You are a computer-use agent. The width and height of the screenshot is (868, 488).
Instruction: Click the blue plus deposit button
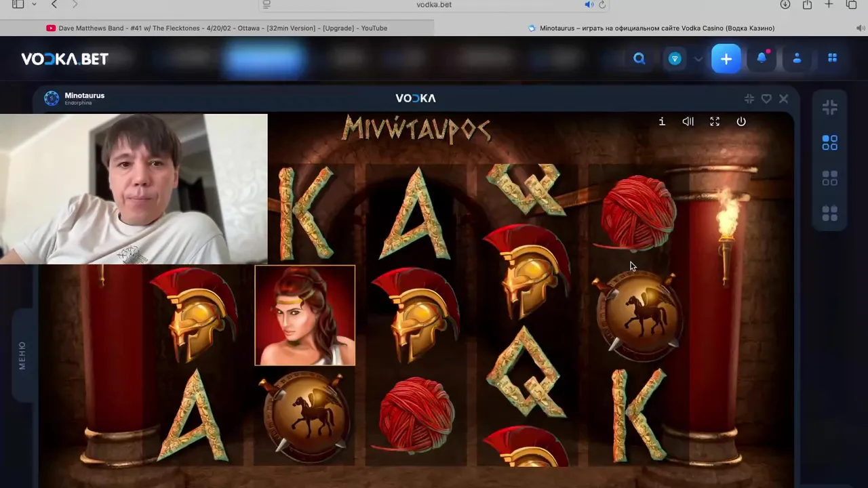(726, 59)
